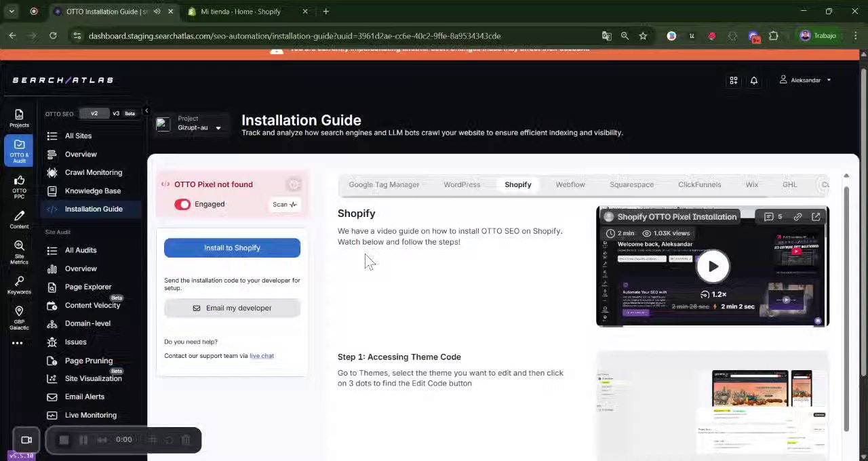Open Site Metrics in the rail

[x=19, y=252]
